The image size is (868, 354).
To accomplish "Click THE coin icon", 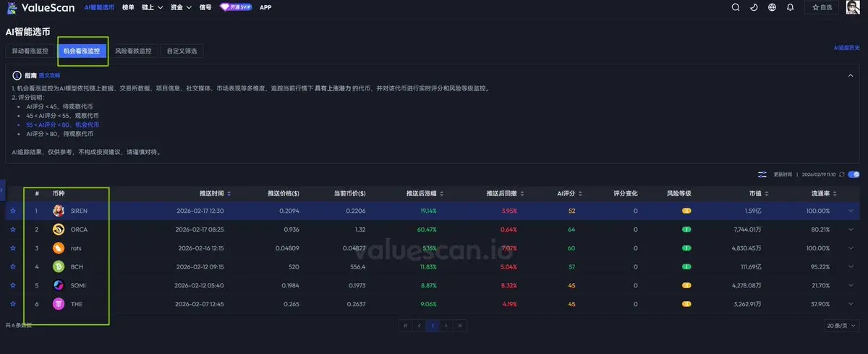I will [x=59, y=304].
